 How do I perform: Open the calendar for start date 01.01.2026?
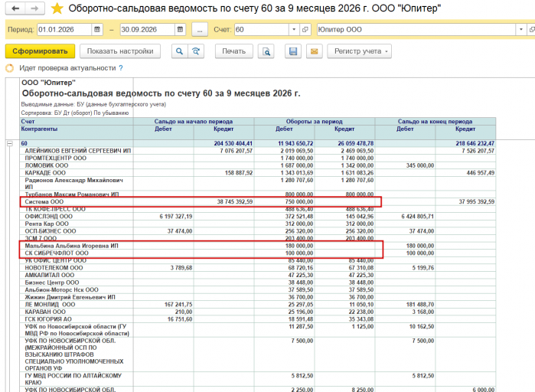tap(97, 29)
